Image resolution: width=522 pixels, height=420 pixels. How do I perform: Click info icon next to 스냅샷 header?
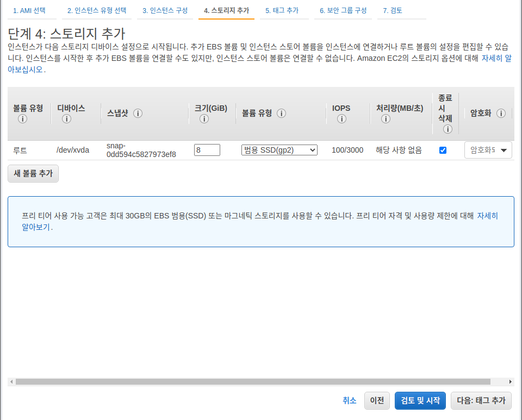click(x=138, y=114)
